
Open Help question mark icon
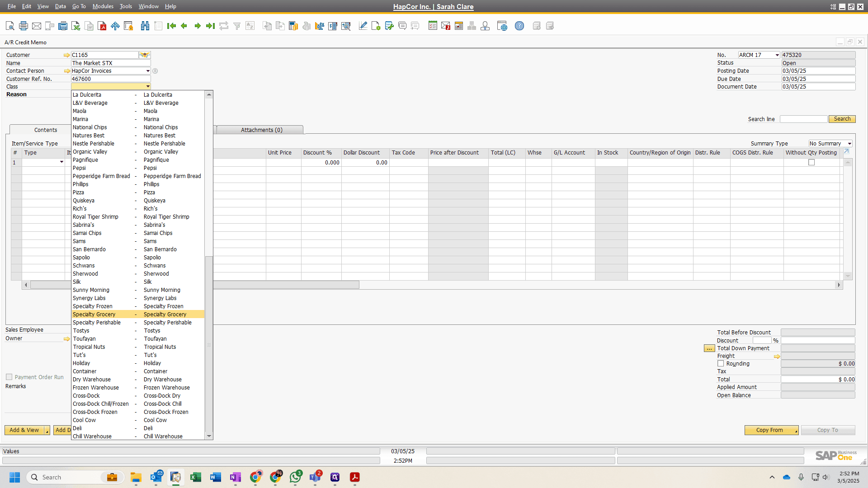pyautogui.click(x=519, y=26)
